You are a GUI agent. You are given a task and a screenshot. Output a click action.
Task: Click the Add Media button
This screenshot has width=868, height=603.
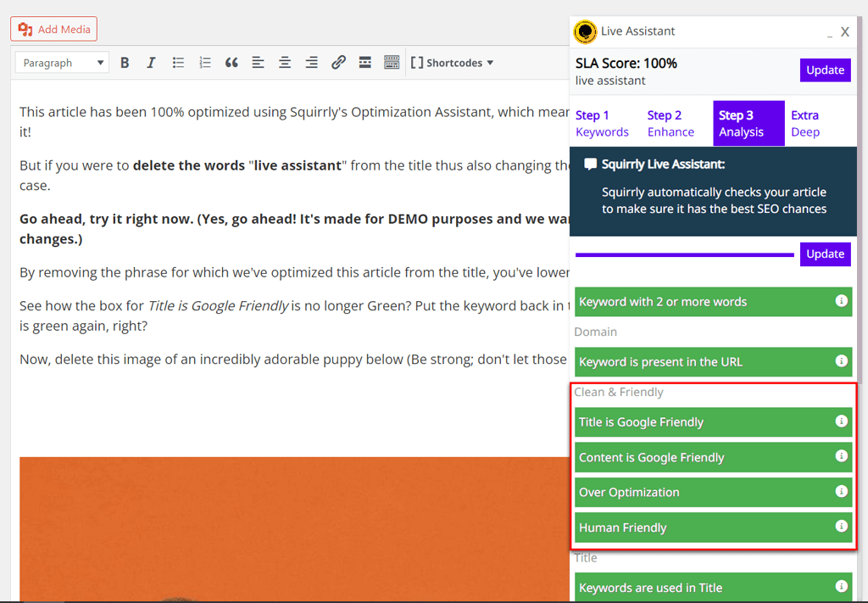pos(53,29)
